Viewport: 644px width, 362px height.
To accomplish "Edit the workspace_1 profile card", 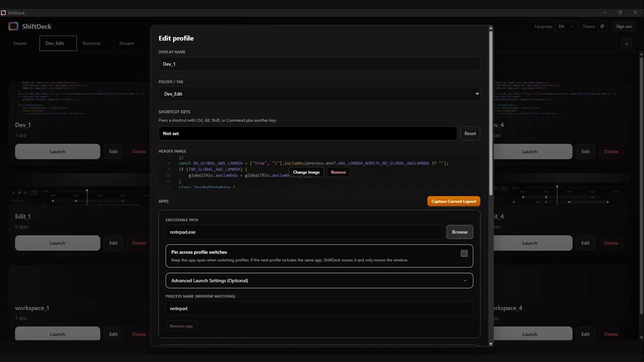I will (113, 334).
